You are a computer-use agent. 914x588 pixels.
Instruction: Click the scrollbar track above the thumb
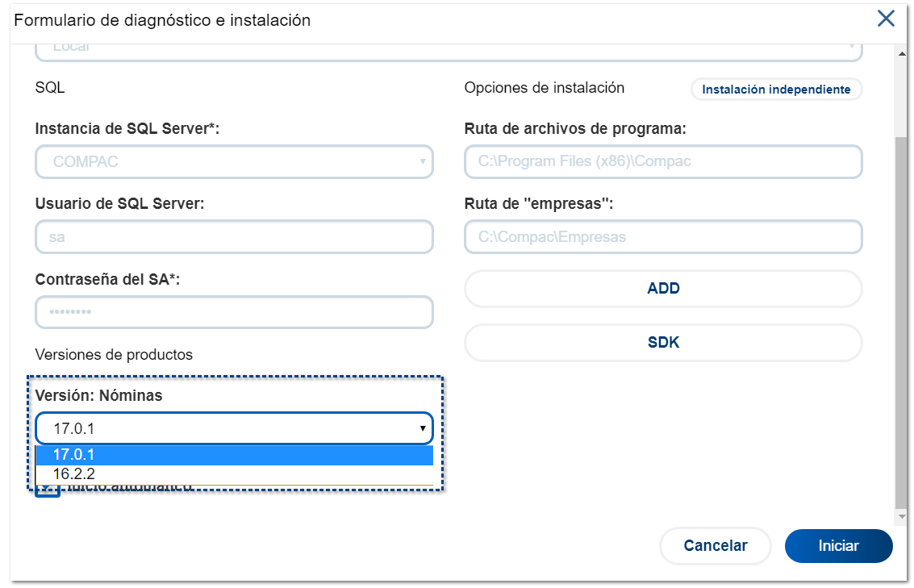point(901,97)
